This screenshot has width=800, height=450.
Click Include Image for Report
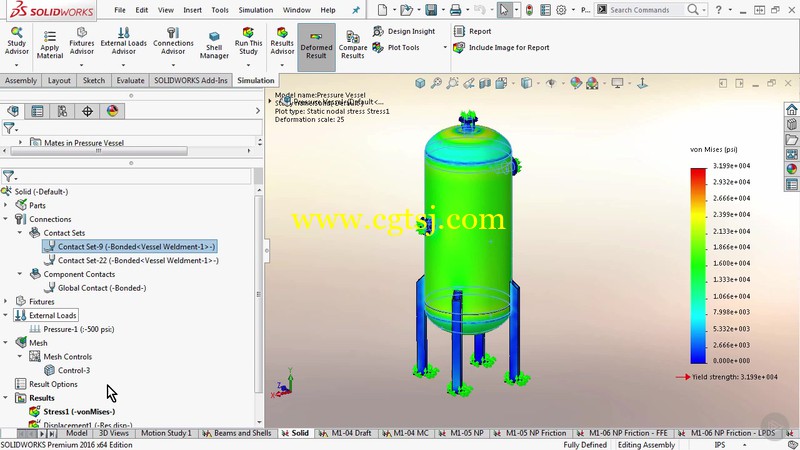coord(502,47)
